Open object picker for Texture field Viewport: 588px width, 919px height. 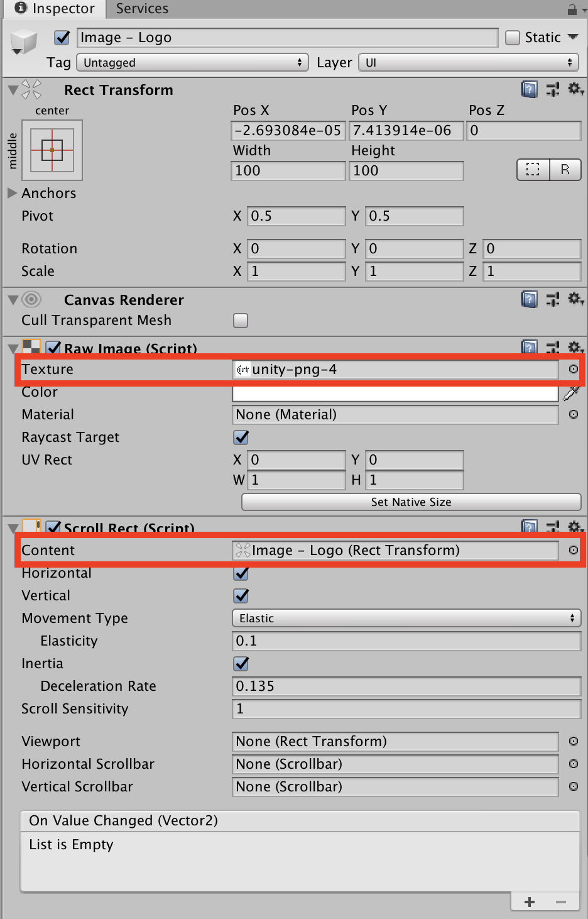click(x=574, y=369)
